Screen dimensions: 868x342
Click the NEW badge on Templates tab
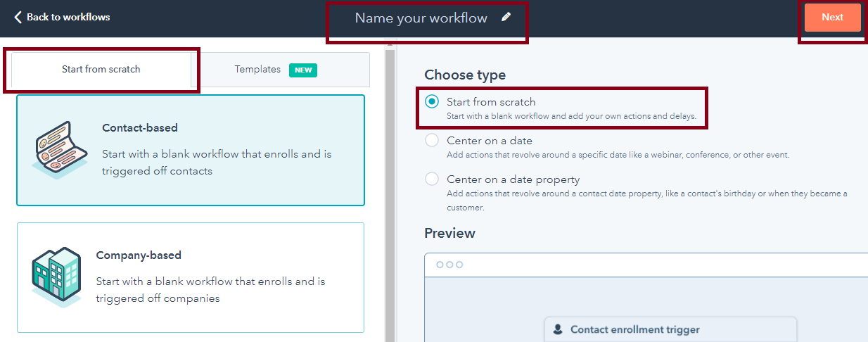click(x=303, y=70)
